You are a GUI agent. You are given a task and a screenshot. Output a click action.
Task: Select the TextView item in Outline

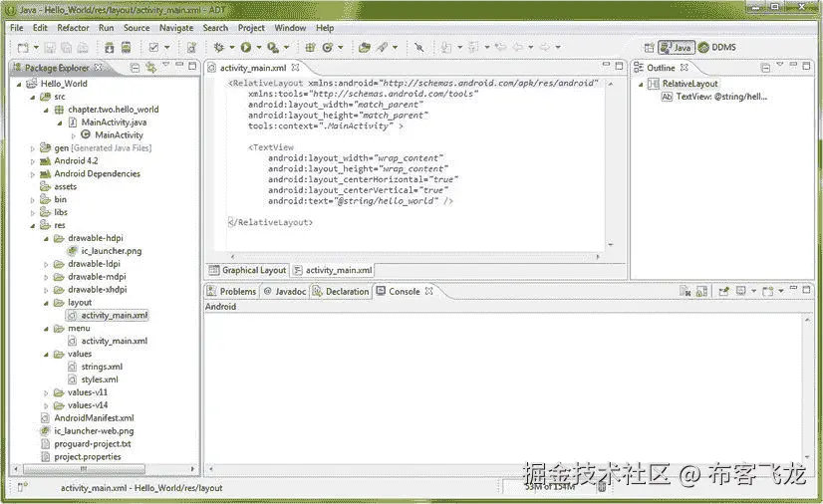click(714, 97)
